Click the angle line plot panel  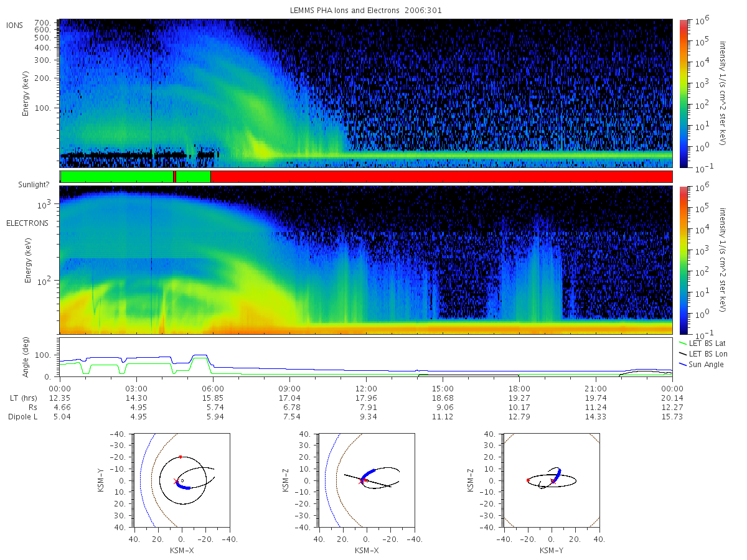click(366, 357)
